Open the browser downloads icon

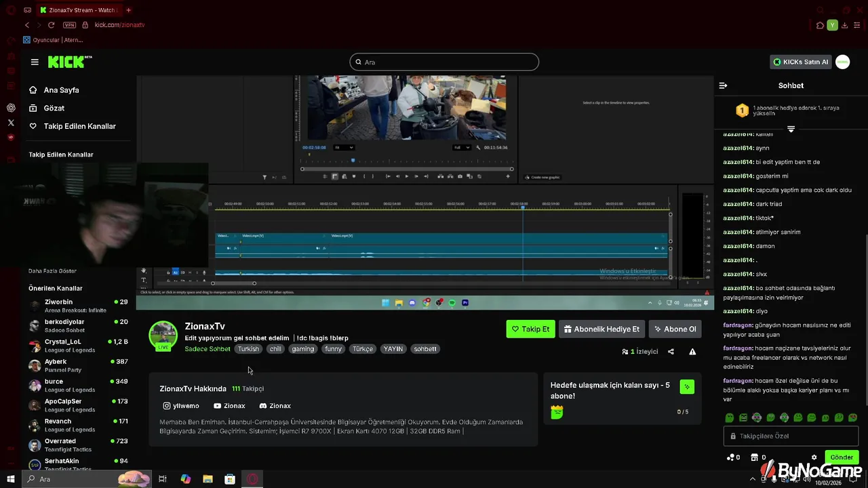coord(844,25)
